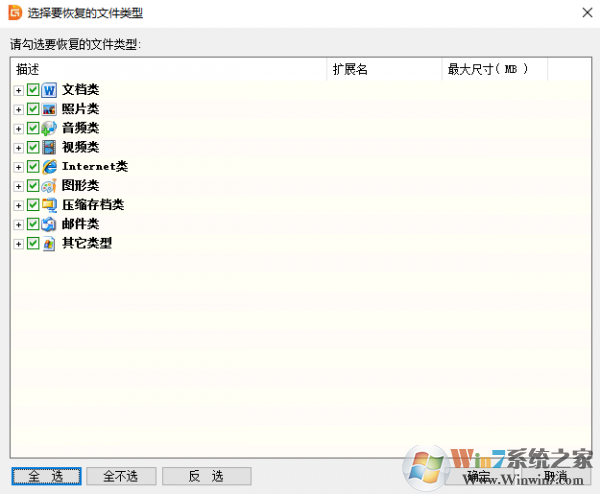The width and height of the screenshot is (600, 494).
Task: Click the archive icon for 压缩存档类
Action: click(49, 205)
